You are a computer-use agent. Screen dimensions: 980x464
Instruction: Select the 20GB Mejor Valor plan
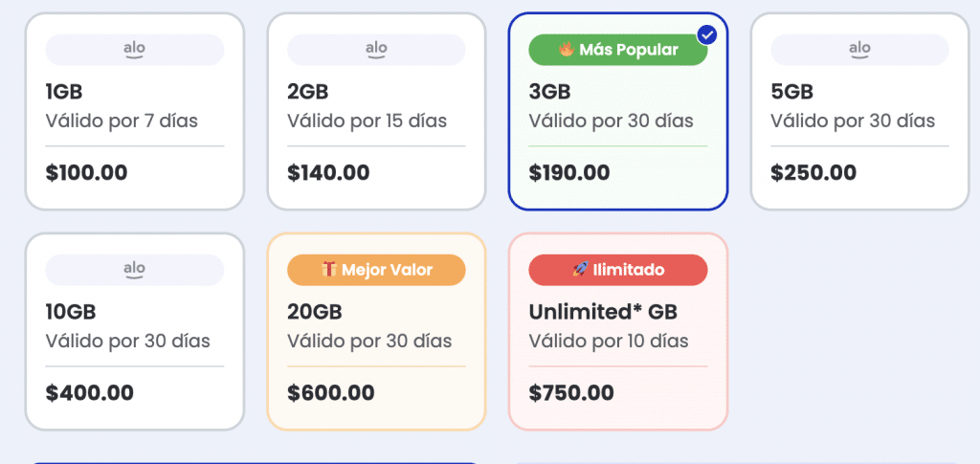(376, 332)
